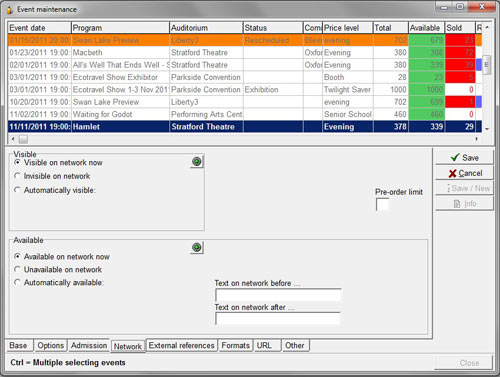This screenshot has width=500, height=377.
Task: Click the green icon in the Available group
Action: (197, 248)
